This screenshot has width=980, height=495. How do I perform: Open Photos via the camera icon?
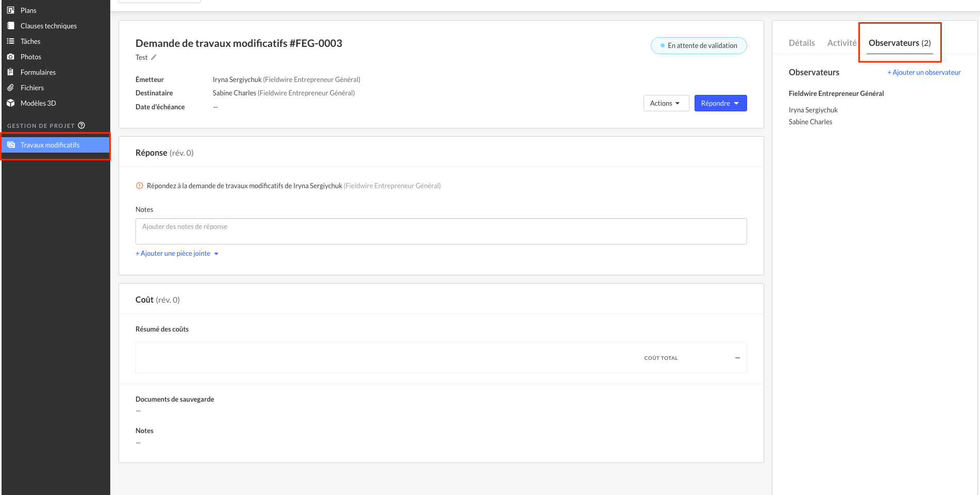10,57
